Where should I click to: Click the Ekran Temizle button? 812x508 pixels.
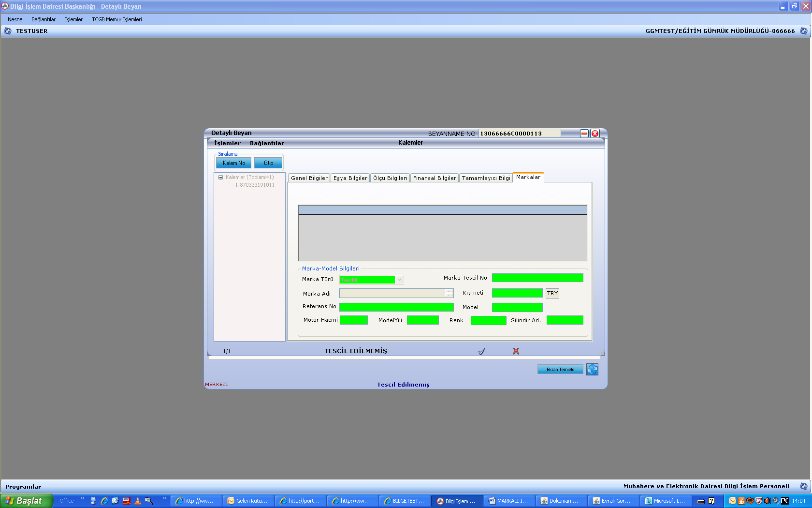[x=560, y=370]
